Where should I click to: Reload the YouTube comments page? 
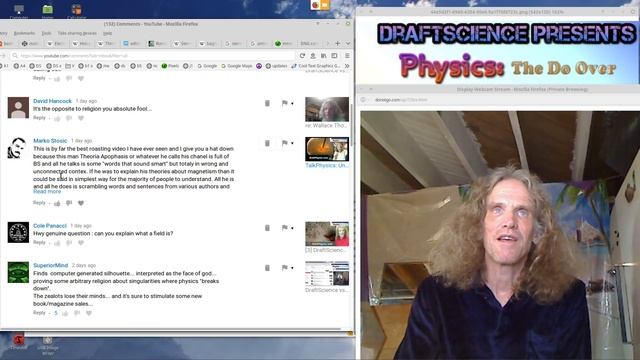click(x=302, y=56)
